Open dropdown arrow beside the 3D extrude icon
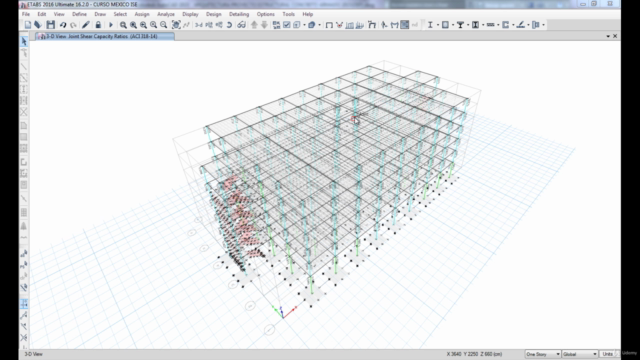This screenshot has height=360, width=640. pos(319,25)
